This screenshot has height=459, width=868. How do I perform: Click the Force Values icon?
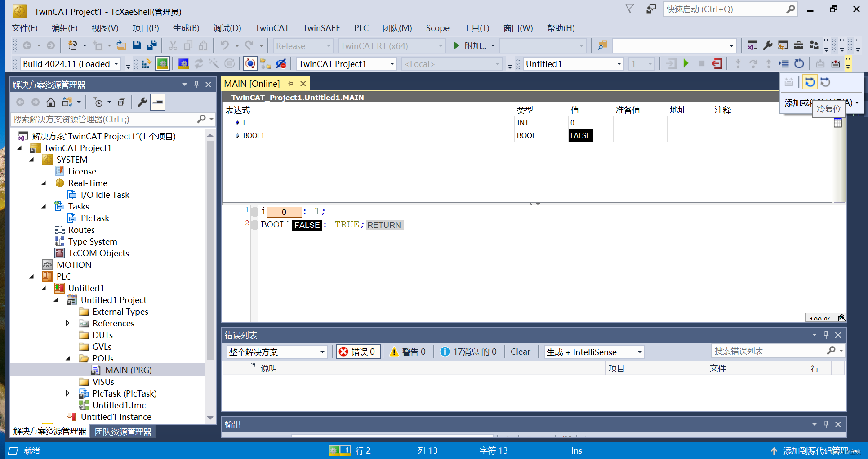pyautogui.click(x=836, y=64)
